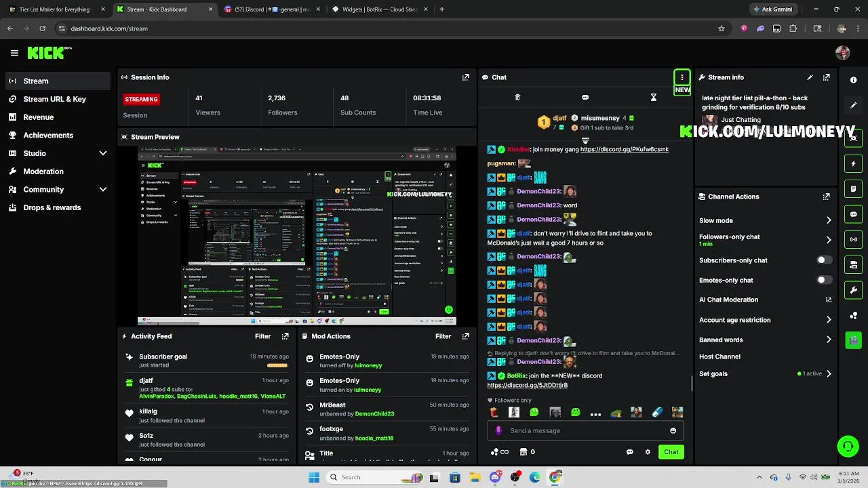Expand the Studio sidebar section
The height and width of the screenshot is (488, 868).
point(103,153)
